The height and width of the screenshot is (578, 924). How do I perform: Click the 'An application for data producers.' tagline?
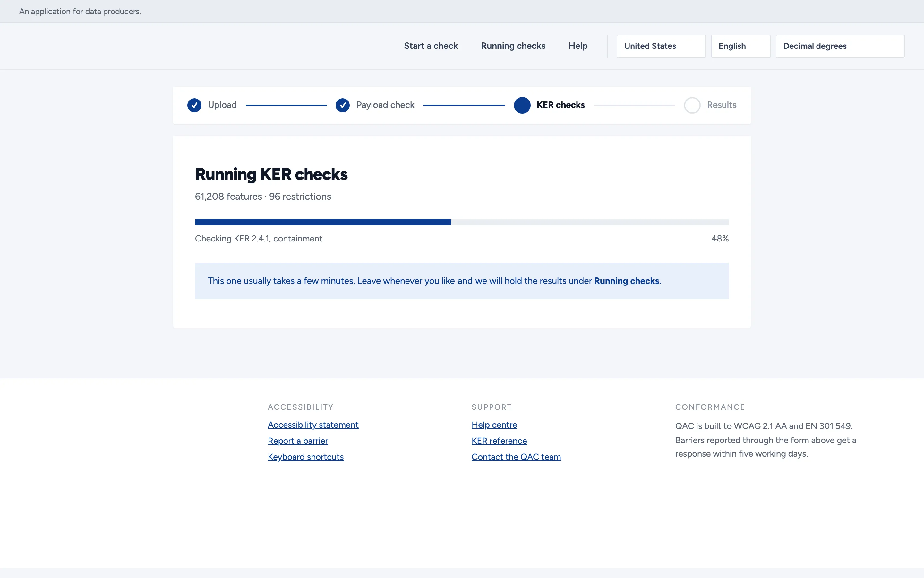[x=80, y=12]
